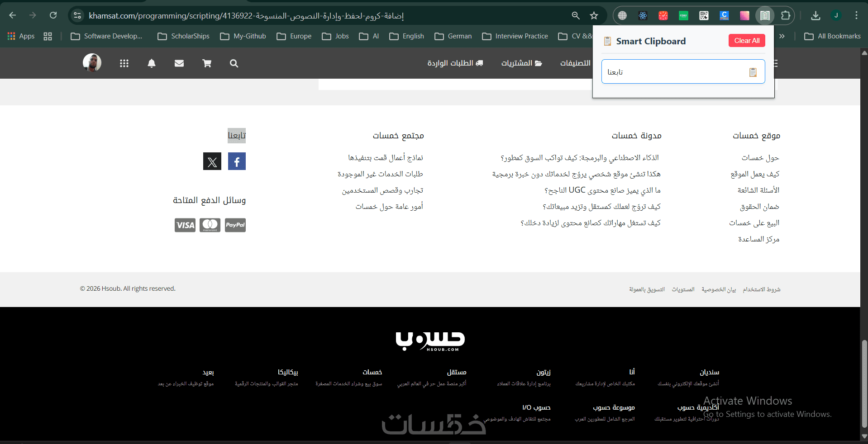This screenshot has width=868, height=444.
Task: Open the Apps shortcut in bookmarks bar
Action: coord(21,36)
